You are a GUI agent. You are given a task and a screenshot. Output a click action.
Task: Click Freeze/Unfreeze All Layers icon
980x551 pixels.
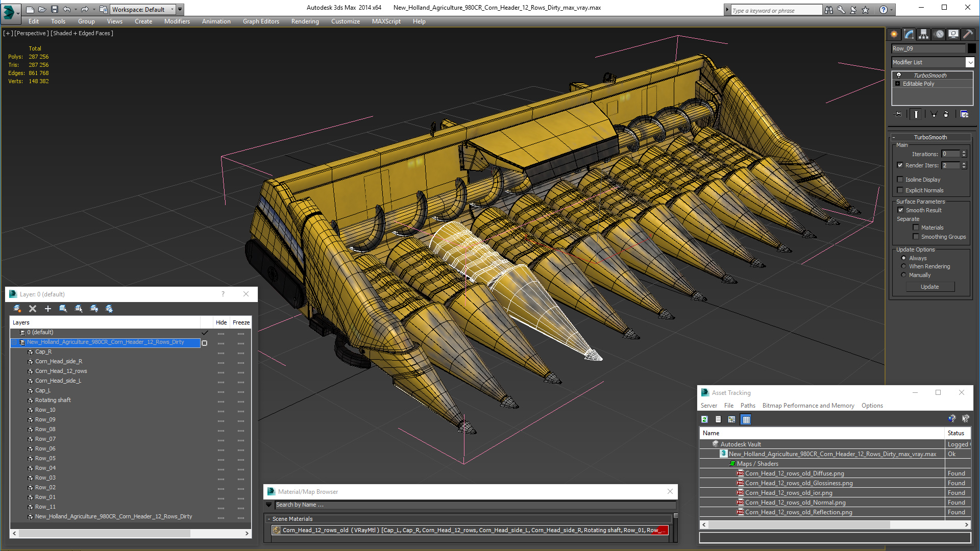coord(109,309)
